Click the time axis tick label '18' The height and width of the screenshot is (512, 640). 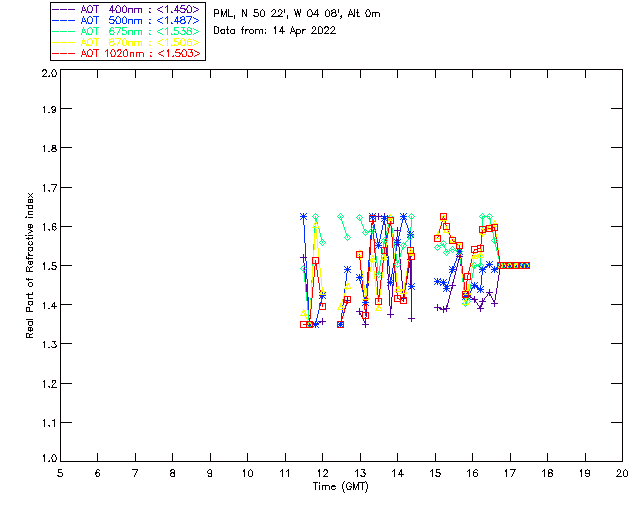pos(547,473)
